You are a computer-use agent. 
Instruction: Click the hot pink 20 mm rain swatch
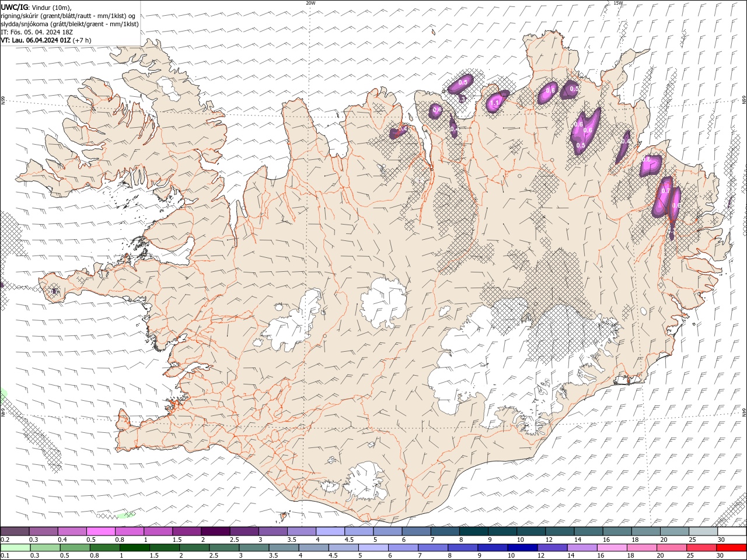[671, 548]
